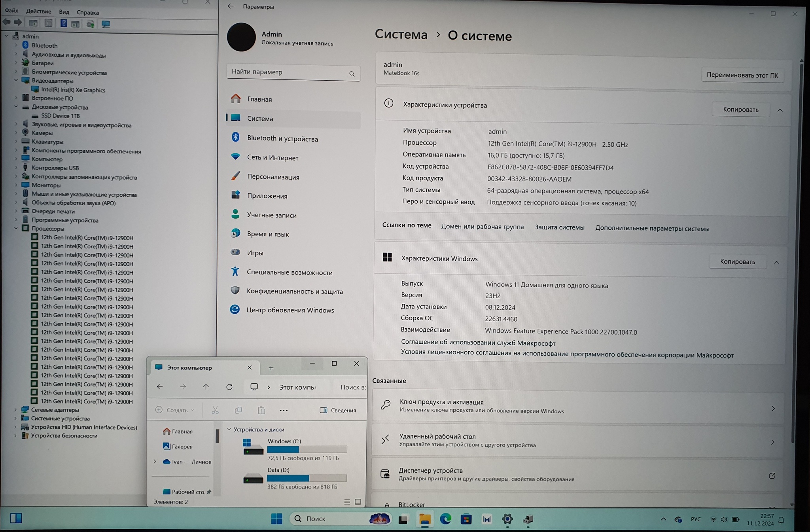Open Bluetooth and devices settings
Image resolution: width=810 pixels, height=532 pixels.
click(x=282, y=138)
